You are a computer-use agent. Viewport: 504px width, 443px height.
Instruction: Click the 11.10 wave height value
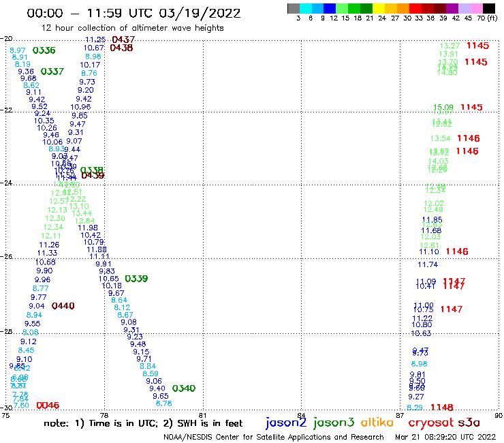pyautogui.click(x=429, y=251)
